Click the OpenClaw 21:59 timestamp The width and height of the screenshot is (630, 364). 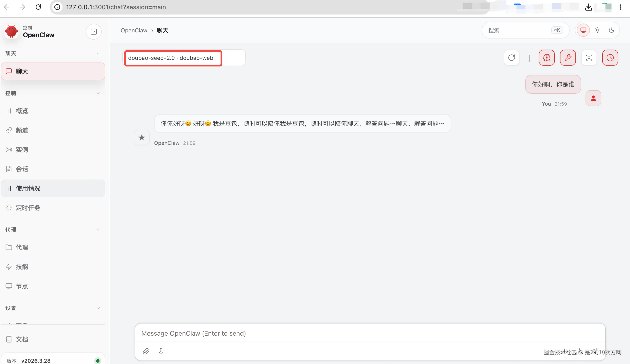175,143
